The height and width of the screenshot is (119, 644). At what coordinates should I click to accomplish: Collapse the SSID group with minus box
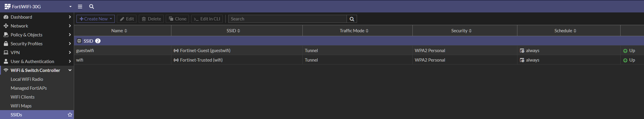[79, 41]
